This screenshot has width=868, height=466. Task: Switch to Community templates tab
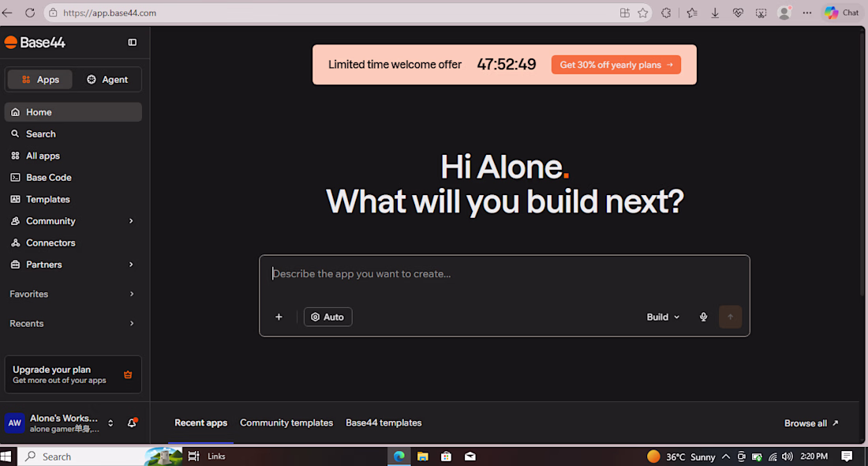click(286, 423)
